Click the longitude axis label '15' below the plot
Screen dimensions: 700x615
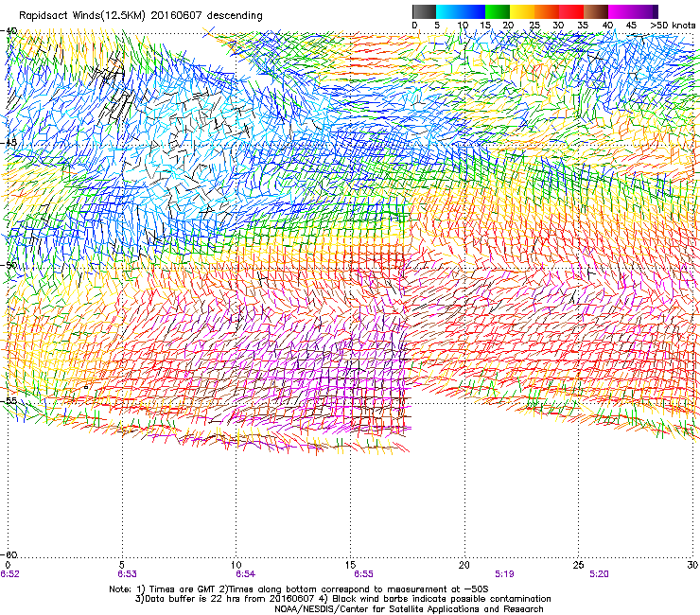pyautogui.click(x=350, y=565)
